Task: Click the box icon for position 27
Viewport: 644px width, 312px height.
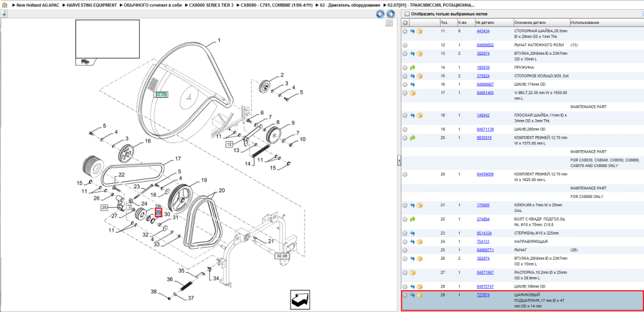Action: (x=412, y=273)
